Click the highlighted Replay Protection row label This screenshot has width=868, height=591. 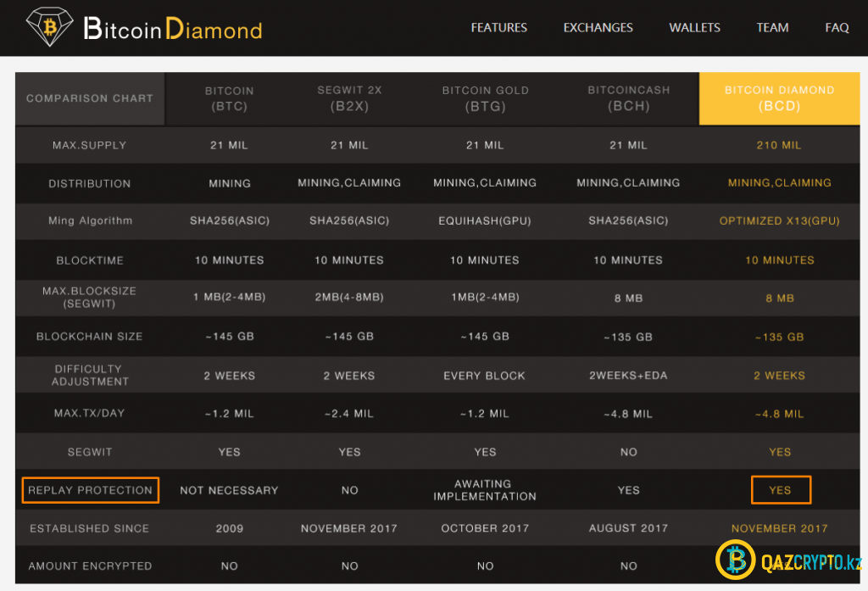(90, 490)
